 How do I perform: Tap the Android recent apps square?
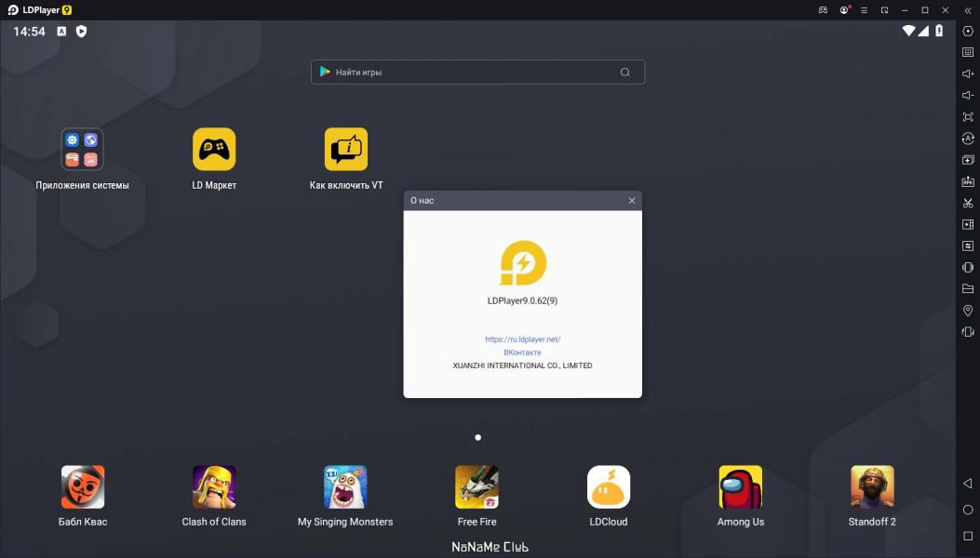tap(968, 536)
